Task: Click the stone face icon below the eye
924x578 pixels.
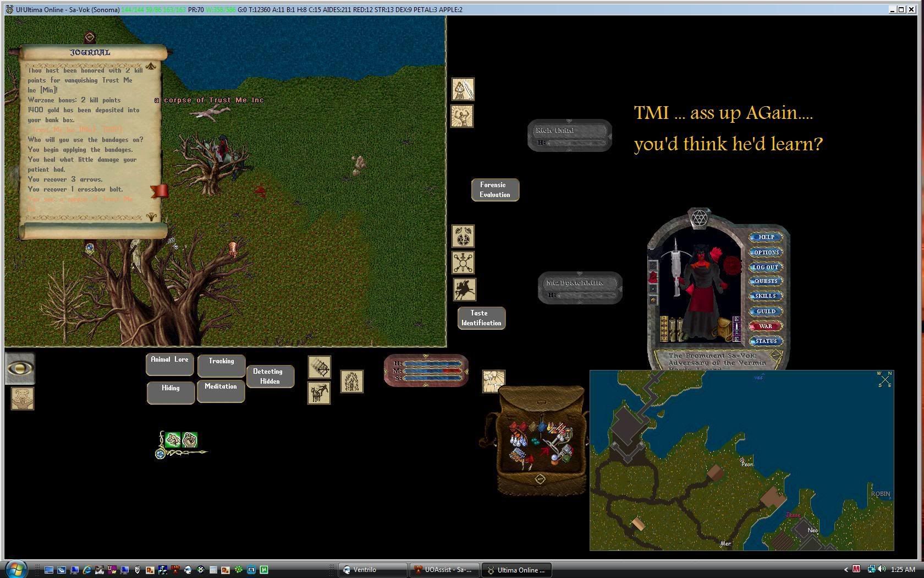Action: pos(23,399)
